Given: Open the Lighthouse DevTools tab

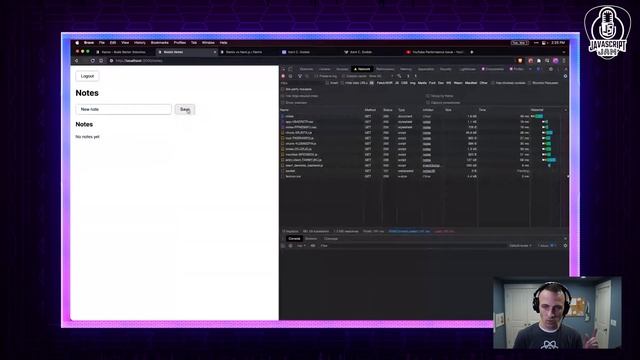Looking at the screenshot, I should 467,69.
